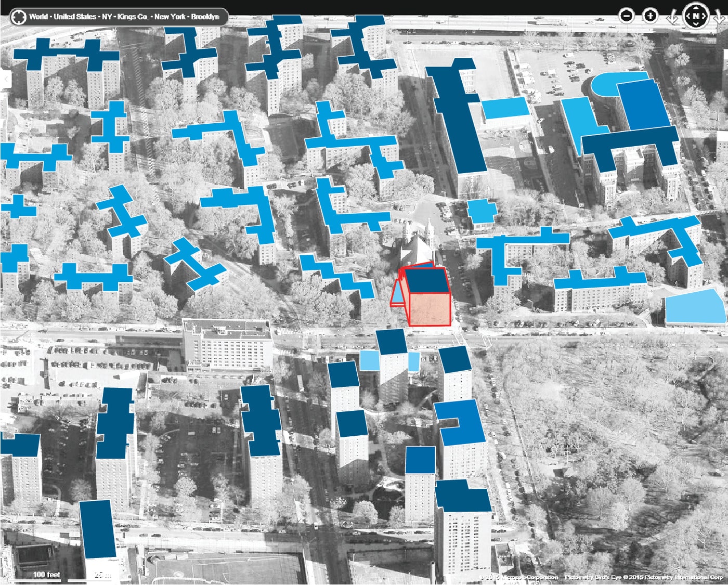The image size is (728, 585).
Task: Pan west using the compass left arrow
Action: click(687, 16)
